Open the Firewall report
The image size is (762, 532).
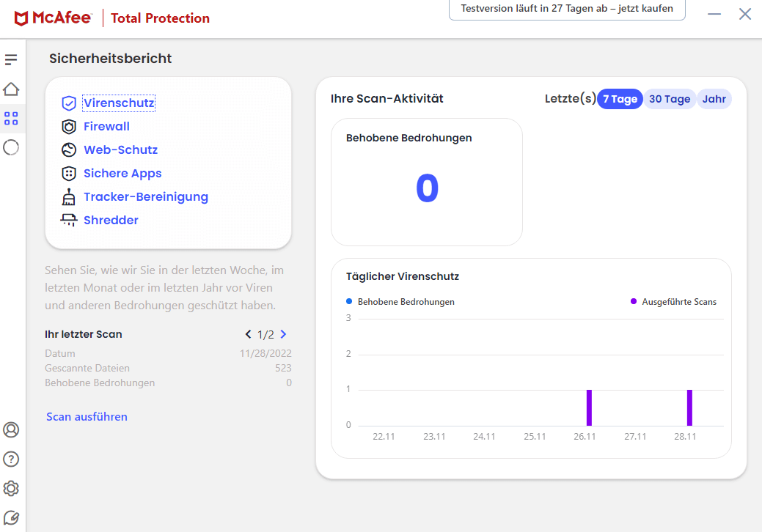tap(106, 127)
